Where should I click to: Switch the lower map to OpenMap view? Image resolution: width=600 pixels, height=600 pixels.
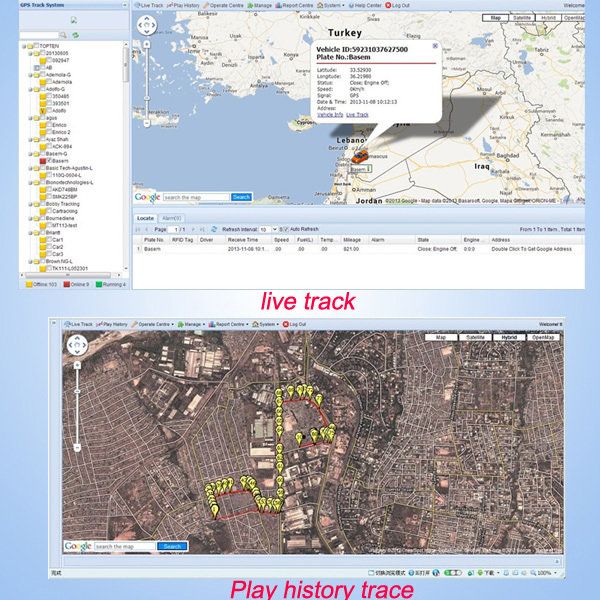(x=543, y=337)
